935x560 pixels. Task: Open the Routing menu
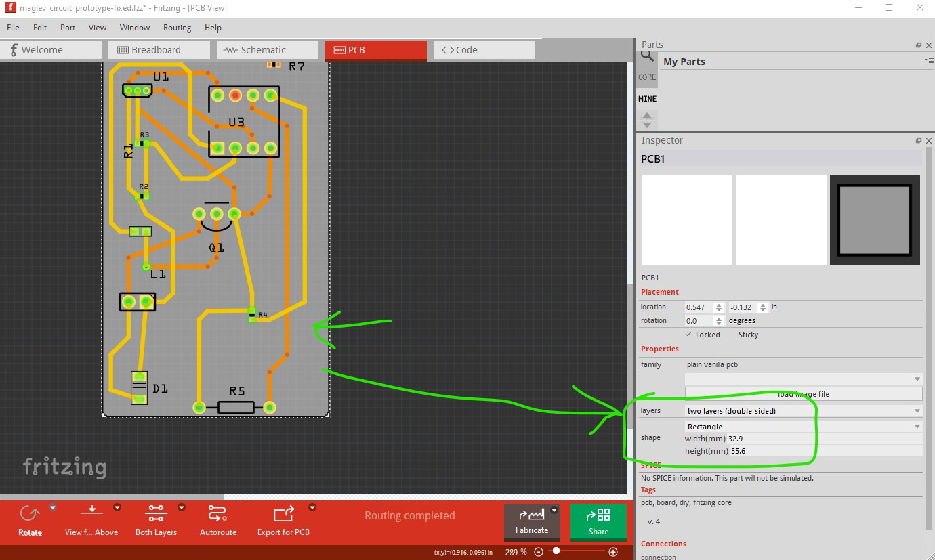pyautogui.click(x=177, y=28)
